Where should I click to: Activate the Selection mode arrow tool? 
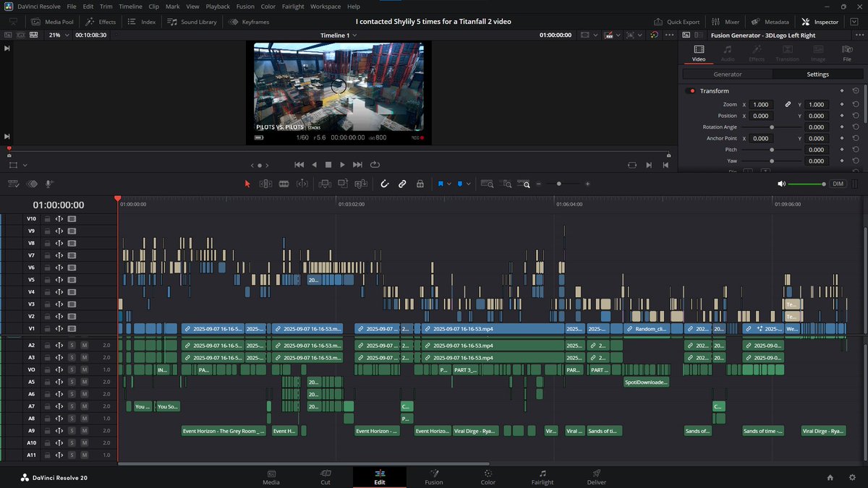(247, 184)
